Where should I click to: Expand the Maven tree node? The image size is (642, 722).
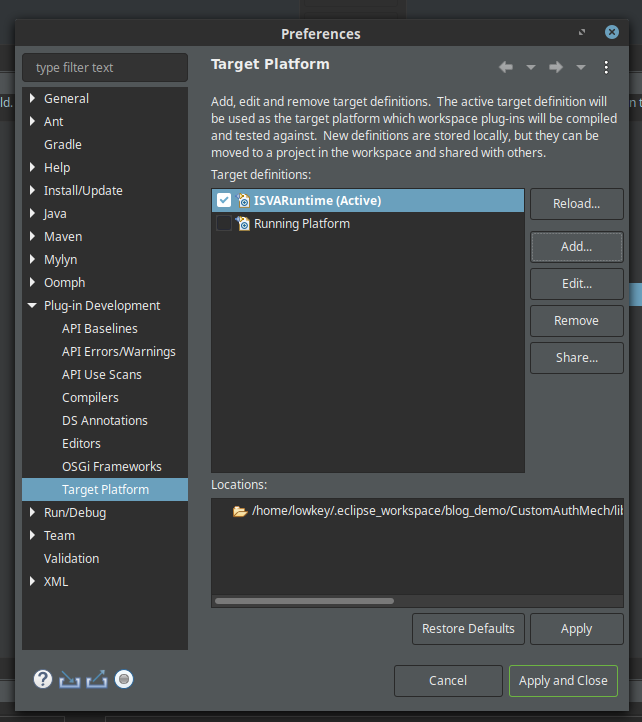(32, 236)
